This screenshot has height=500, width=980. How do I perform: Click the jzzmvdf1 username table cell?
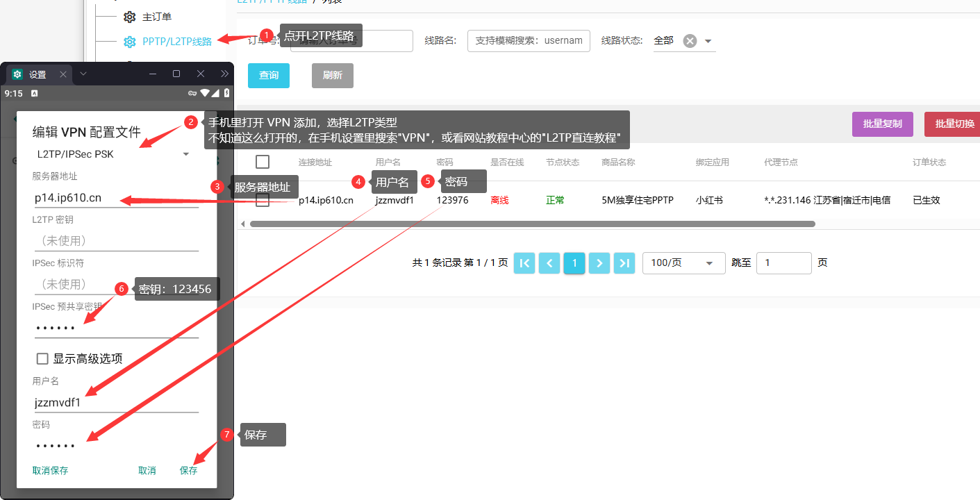point(395,200)
